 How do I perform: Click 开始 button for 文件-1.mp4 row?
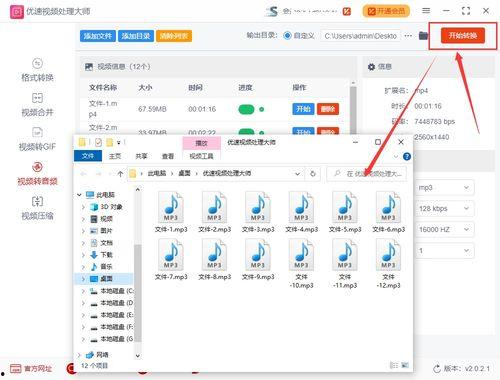click(303, 109)
